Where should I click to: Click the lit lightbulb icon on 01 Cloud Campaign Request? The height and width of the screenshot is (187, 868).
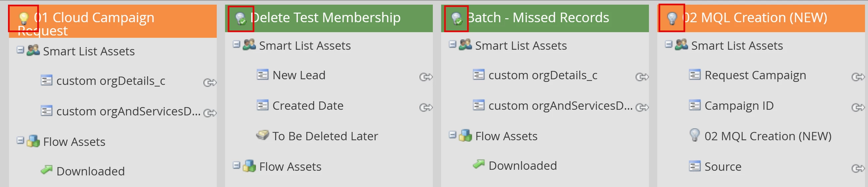coord(24,18)
